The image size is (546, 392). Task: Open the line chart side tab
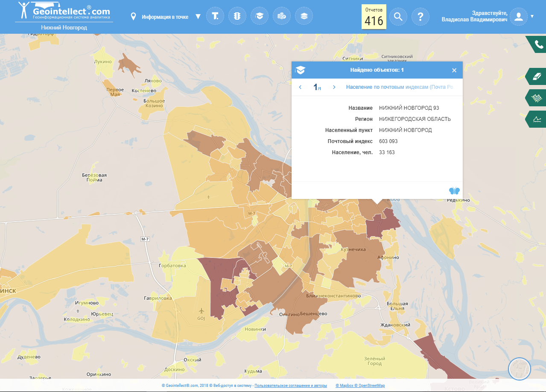pyautogui.click(x=537, y=119)
